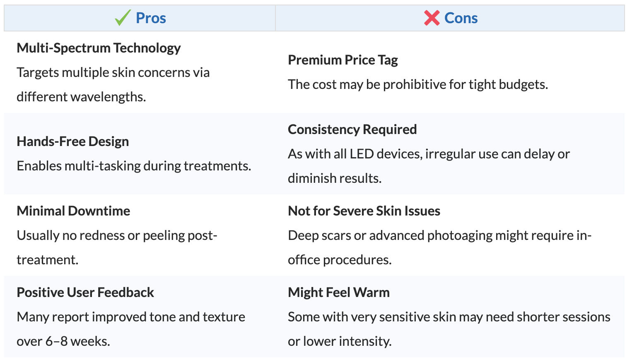Click the multi-tasking during treatments description
The width and height of the screenshot is (632, 364).
point(134,166)
